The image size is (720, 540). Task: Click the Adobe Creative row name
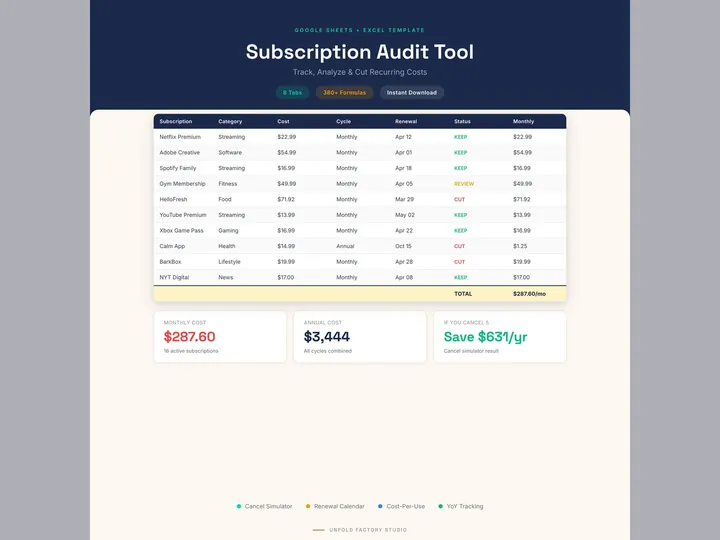point(180,152)
